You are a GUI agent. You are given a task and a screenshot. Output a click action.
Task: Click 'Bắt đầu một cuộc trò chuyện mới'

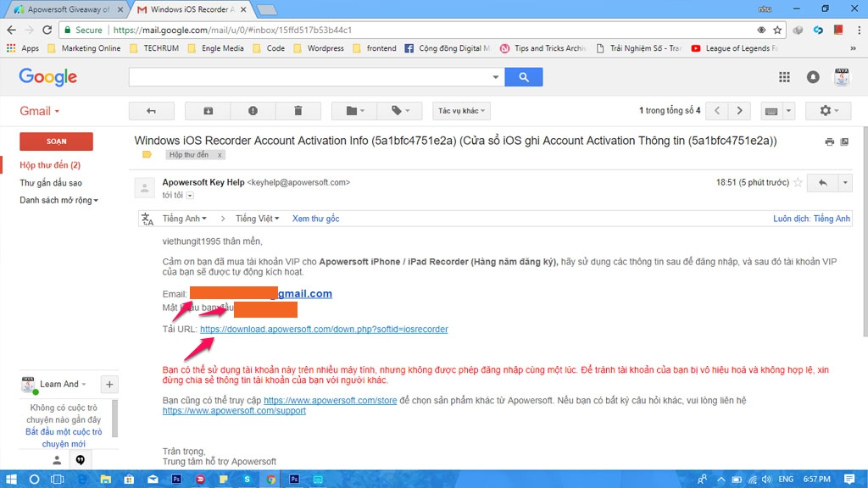[x=64, y=438]
